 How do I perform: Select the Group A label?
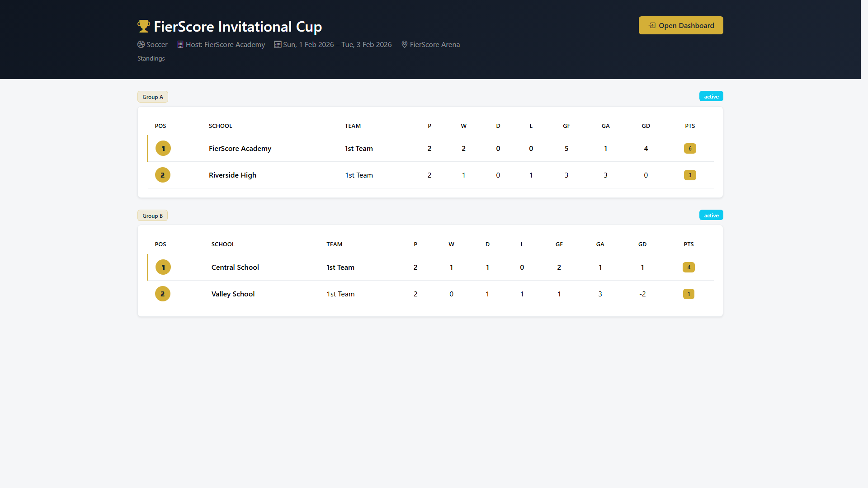click(153, 97)
